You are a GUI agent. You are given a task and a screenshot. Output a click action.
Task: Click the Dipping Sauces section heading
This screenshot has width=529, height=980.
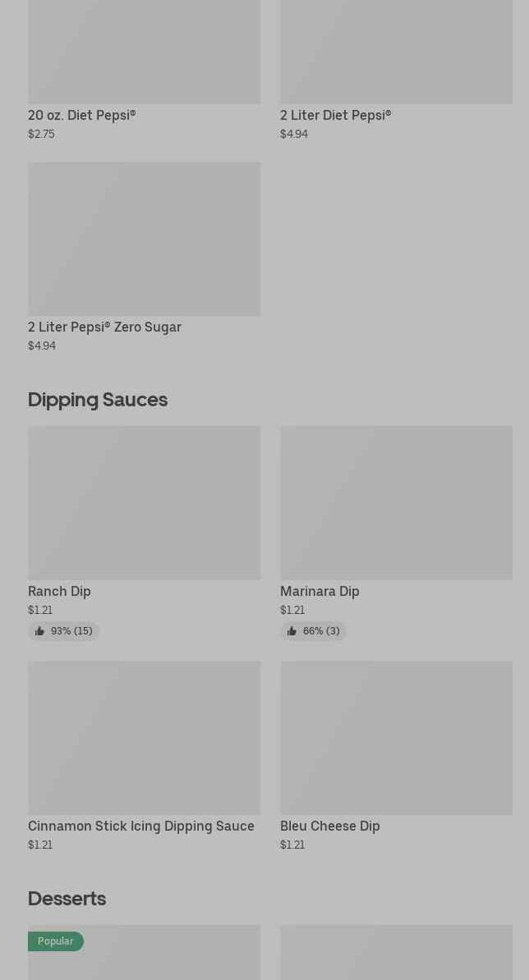[x=98, y=400]
